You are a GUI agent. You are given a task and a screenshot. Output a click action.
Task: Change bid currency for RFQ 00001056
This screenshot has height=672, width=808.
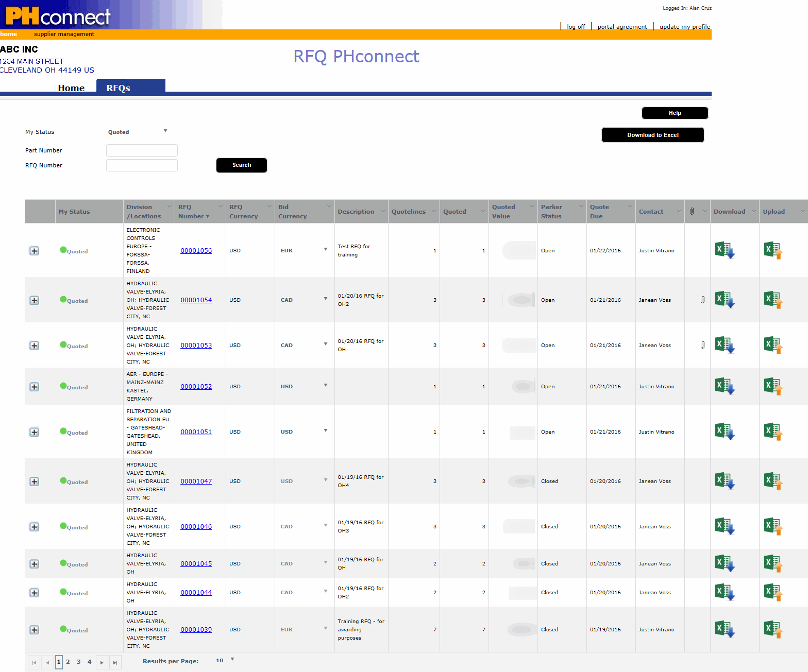325,250
